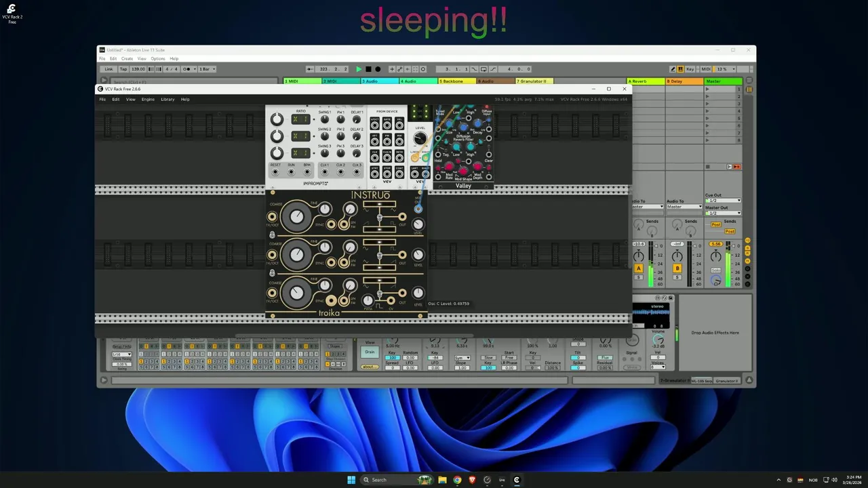
Task: Open Windows Start menu
Action: point(351,480)
